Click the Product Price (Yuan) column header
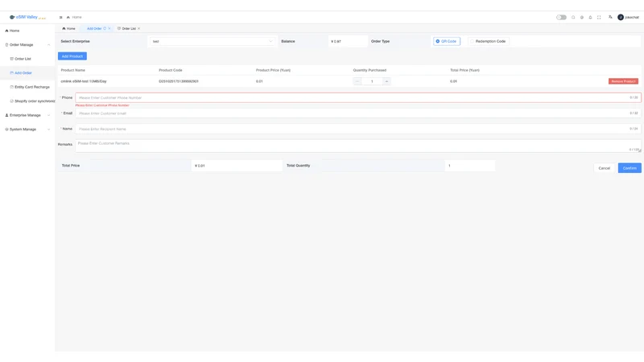This screenshot has width=644, height=362. point(273,70)
